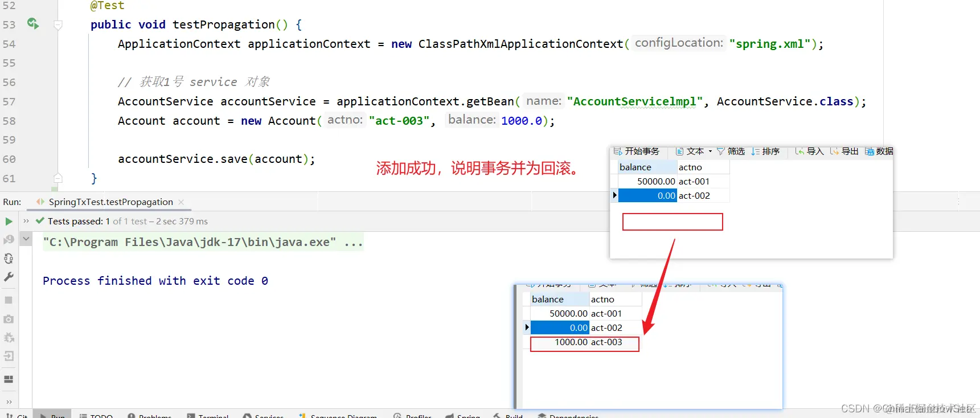Open the Run tool window tab
Viewport: 980px width, 418px height.
(x=52, y=415)
